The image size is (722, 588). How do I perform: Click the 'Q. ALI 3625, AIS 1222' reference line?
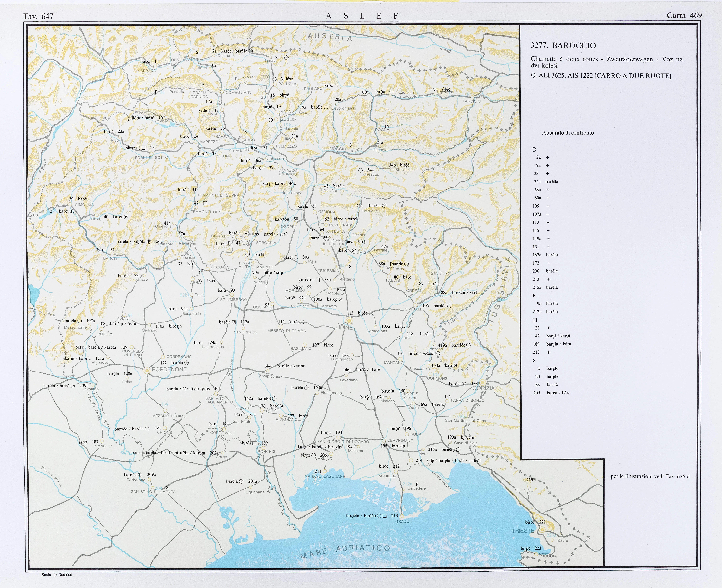tap(600, 76)
